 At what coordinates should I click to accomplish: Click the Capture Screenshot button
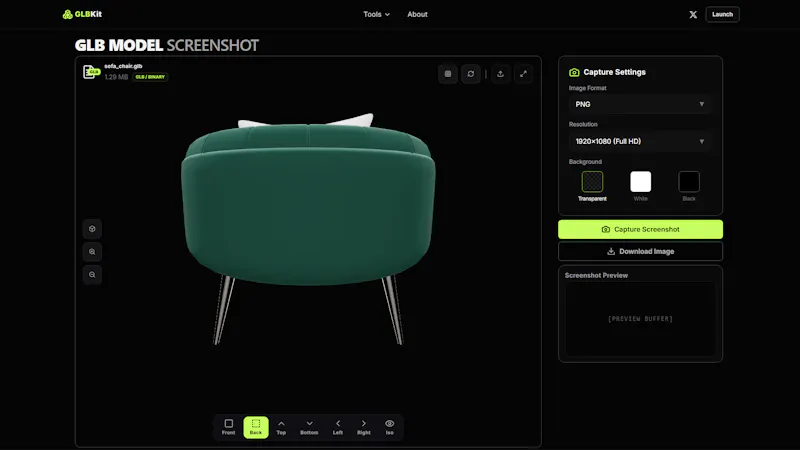click(x=640, y=230)
